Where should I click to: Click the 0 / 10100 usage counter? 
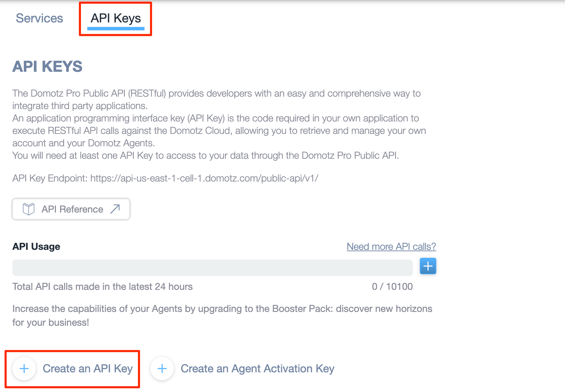(392, 286)
